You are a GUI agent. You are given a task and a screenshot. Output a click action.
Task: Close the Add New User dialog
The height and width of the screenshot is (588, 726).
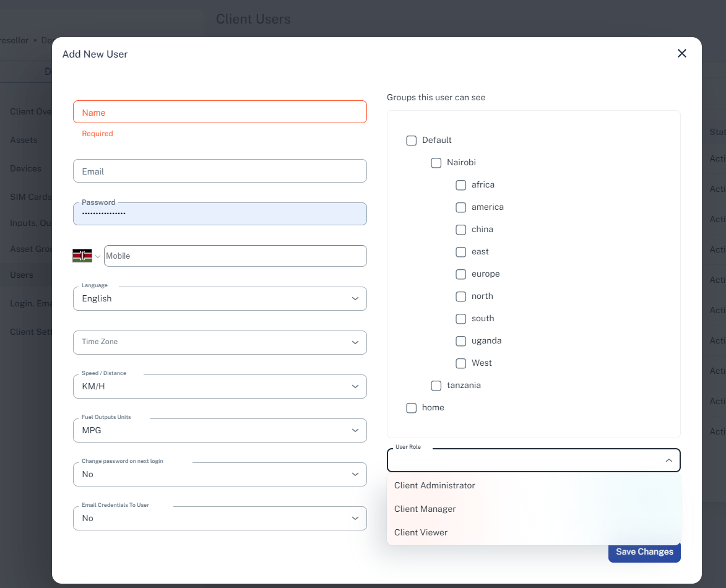(681, 53)
